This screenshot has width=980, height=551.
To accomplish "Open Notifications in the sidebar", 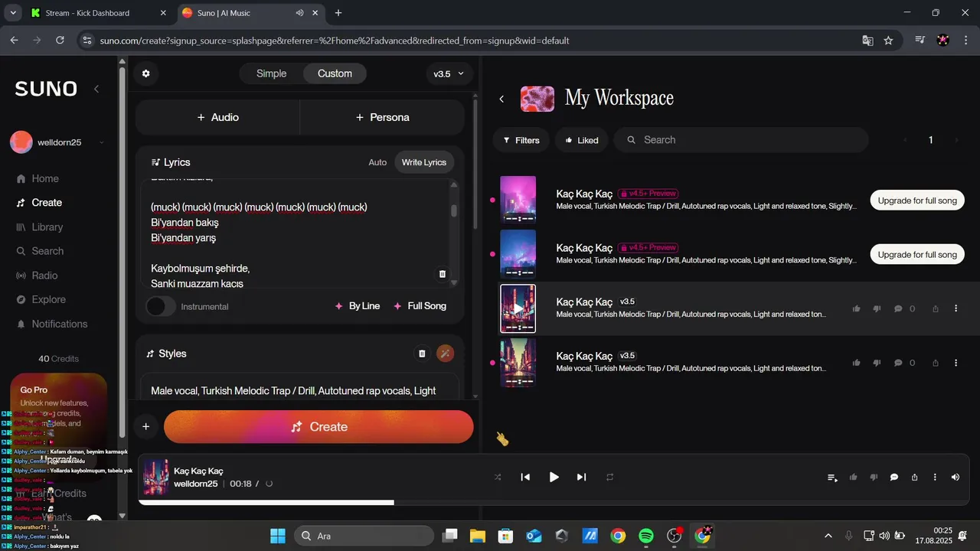I will (x=60, y=324).
